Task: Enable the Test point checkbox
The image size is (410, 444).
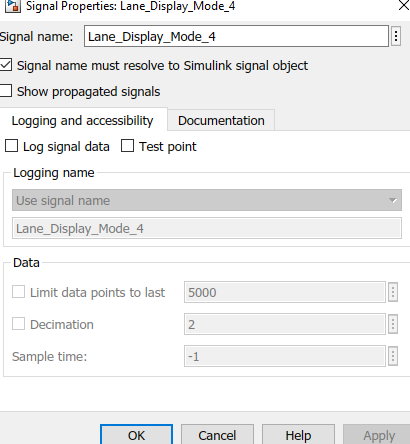Action: [127, 146]
